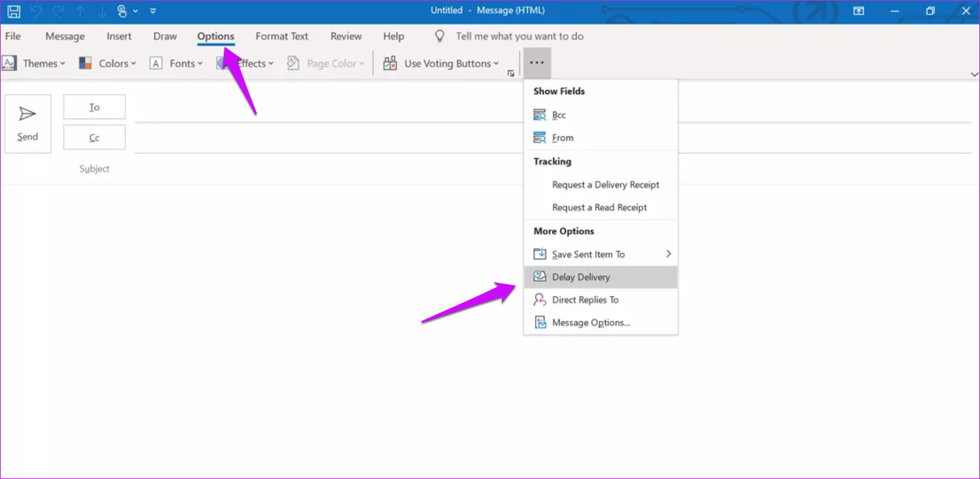
Task: Enable Request a Delivery Receipt
Action: pyautogui.click(x=606, y=184)
